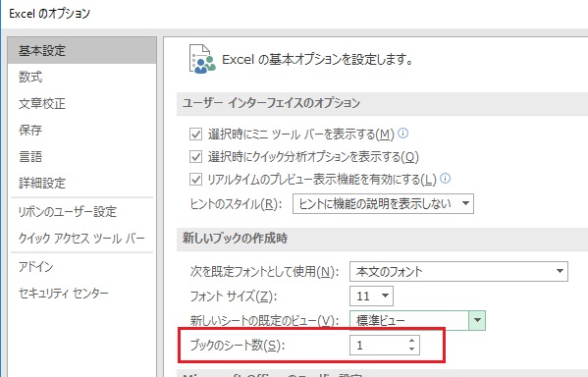Click the フォント サイズ(Z) label
The image size is (588, 377).
click(x=234, y=296)
